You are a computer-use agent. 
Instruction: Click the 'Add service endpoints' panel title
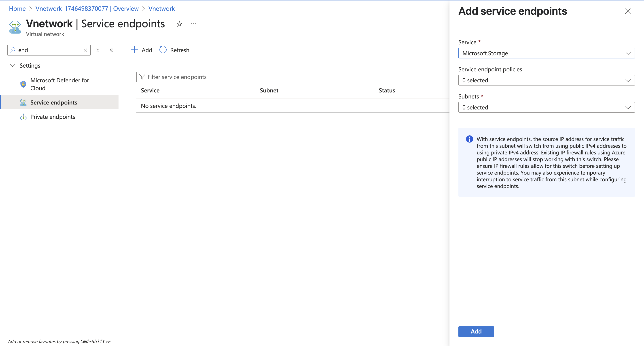coord(513,11)
